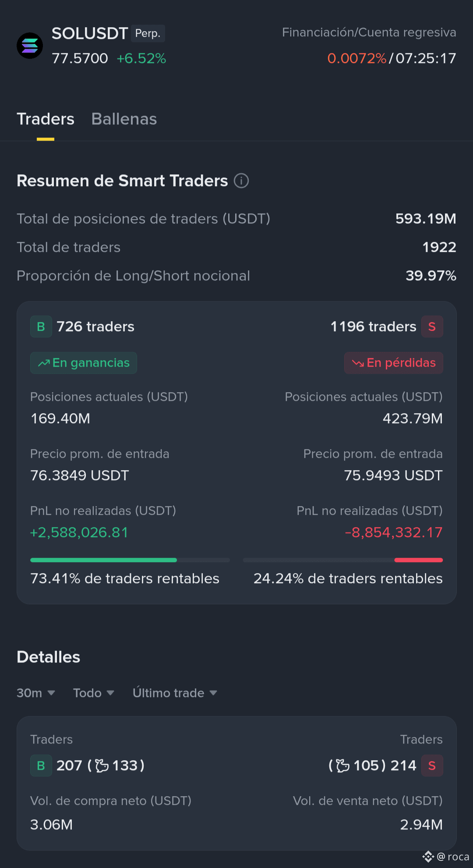This screenshot has width=473, height=868.
Task: Click the green B badge beside 726 traders
Action: tap(41, 327)
